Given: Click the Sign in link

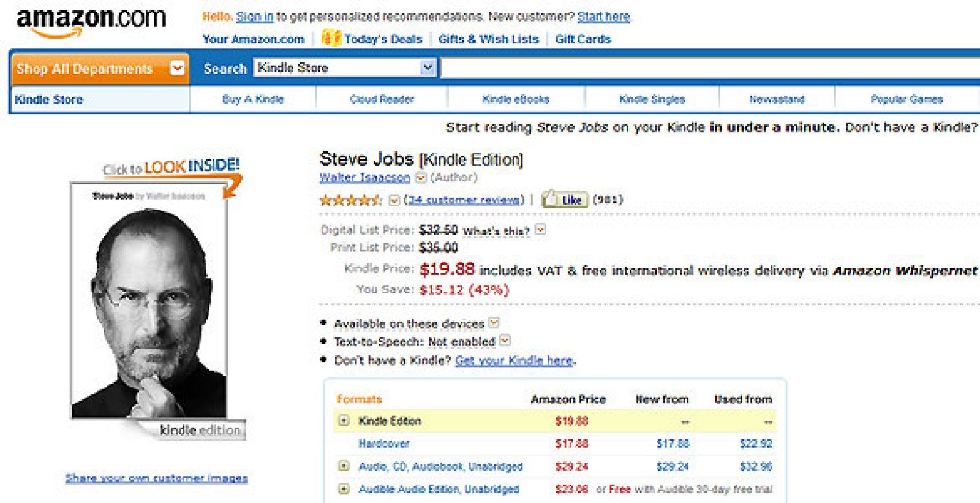Looking at the screenshot, I should 254,17.
